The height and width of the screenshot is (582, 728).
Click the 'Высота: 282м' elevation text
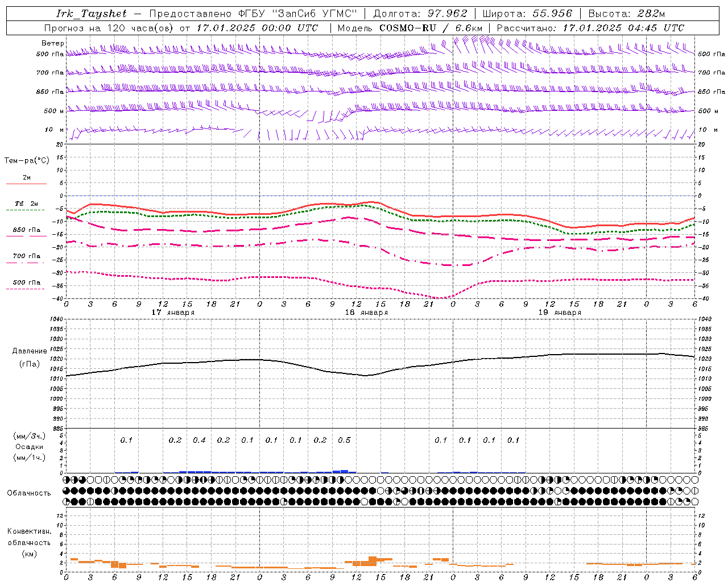coord(626,14)
